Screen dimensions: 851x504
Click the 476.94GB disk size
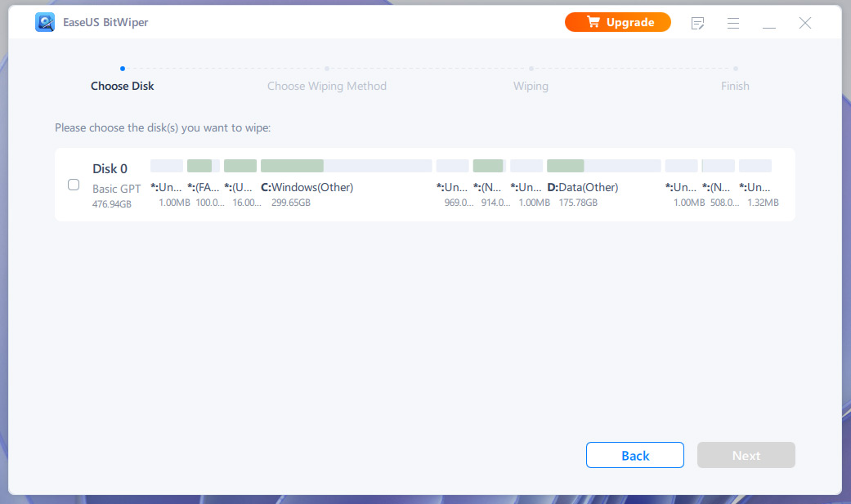coord(112,204)
